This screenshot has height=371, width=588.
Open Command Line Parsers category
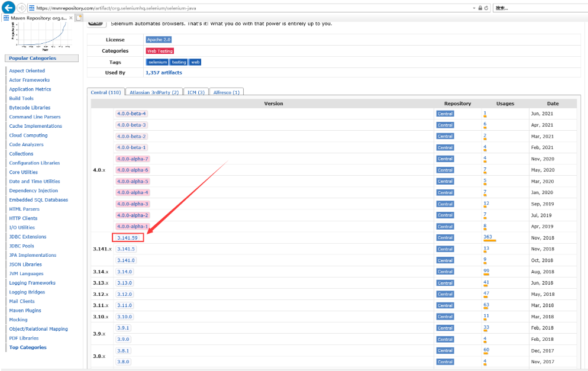[35, 117]
